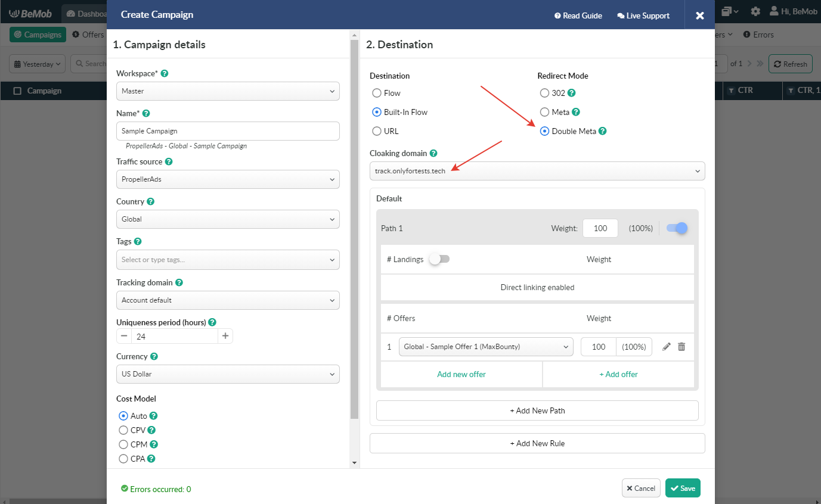This screenshot has height=504, width=821.
Task: Open the Cloaking domain dropdown
Action: (x=537, y=171)
